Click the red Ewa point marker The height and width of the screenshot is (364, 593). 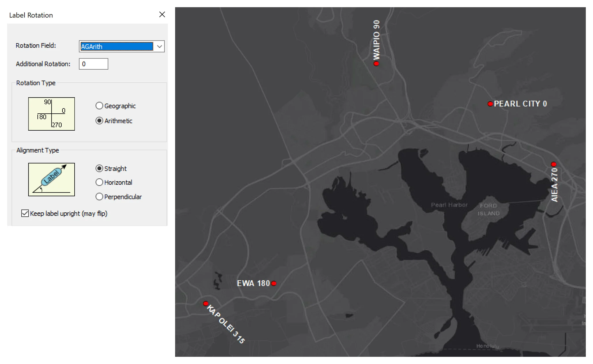click(x=274, y=283)
